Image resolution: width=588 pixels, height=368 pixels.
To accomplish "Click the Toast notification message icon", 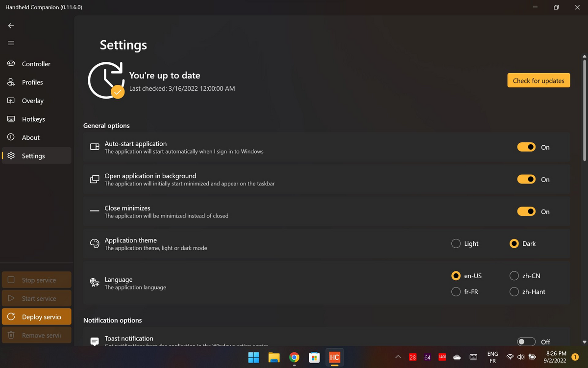I will point(95,342).
